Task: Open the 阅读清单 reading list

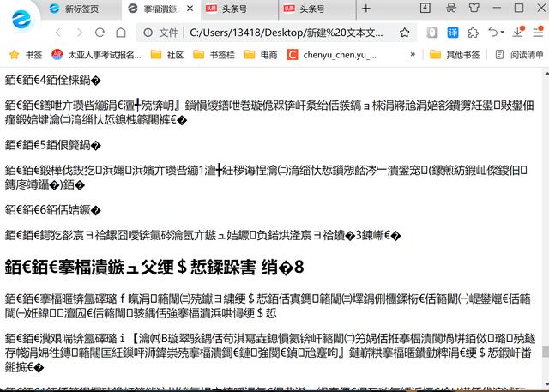Action: [x=520, y=55]
